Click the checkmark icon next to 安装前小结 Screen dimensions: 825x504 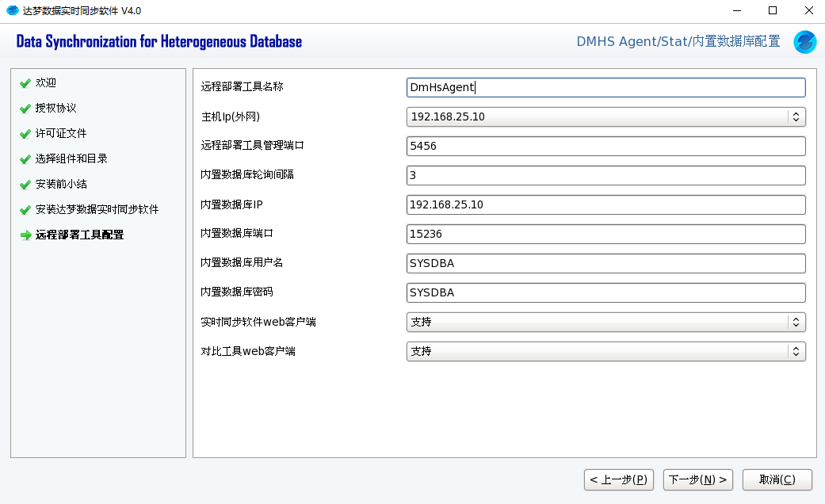click(x=24, y=184)
